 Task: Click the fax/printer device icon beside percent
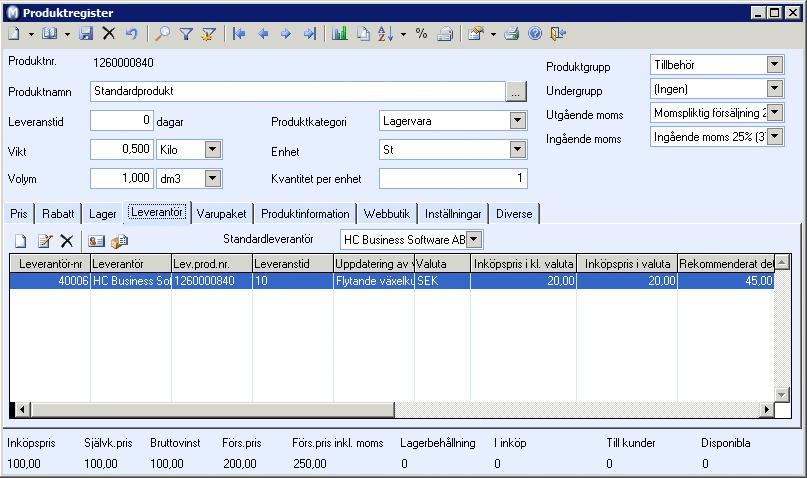click(x=445, y=34)
